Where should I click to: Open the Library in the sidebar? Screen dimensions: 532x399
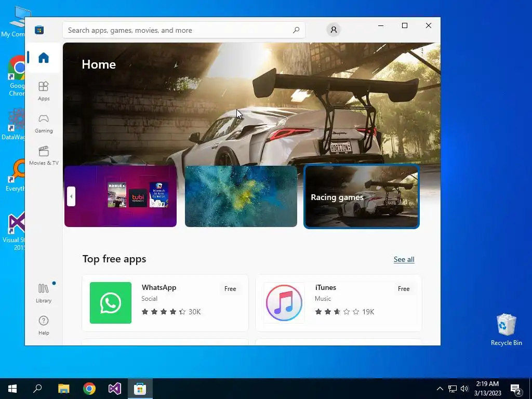click(44, 293)
